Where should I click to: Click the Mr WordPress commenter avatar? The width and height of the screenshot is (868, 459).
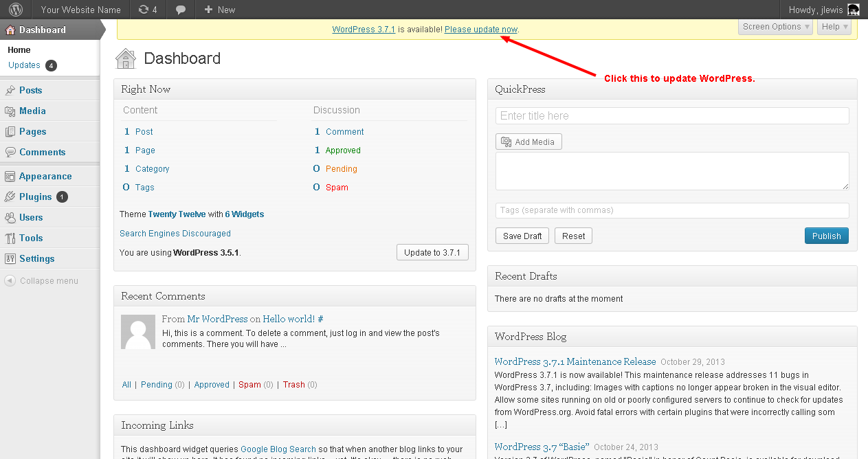click(x=138, y=332)
